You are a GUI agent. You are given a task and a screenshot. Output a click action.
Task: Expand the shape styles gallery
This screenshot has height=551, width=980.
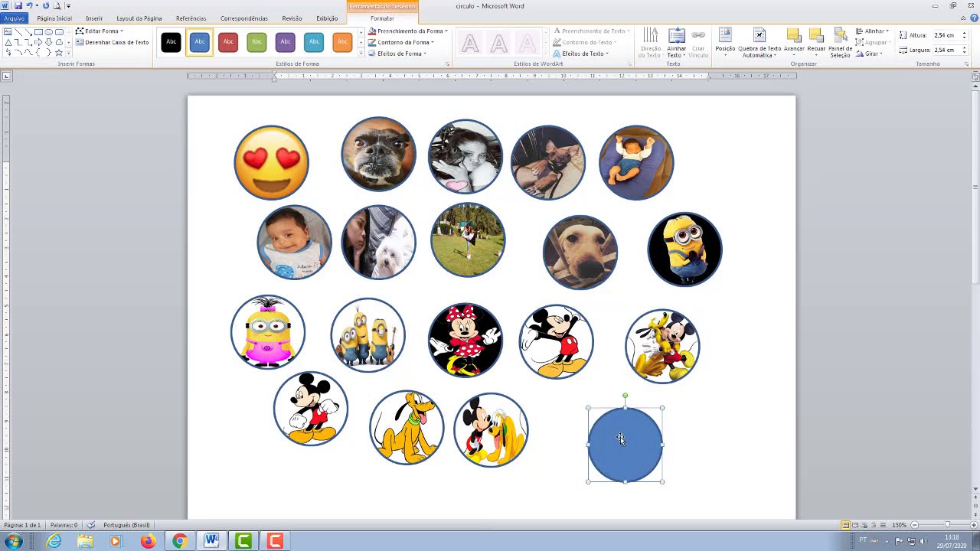361,53
